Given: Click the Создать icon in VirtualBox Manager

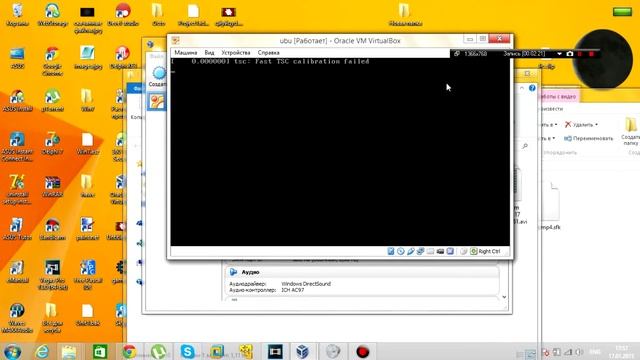Looking at the screenshot, I should click(158, 77).
